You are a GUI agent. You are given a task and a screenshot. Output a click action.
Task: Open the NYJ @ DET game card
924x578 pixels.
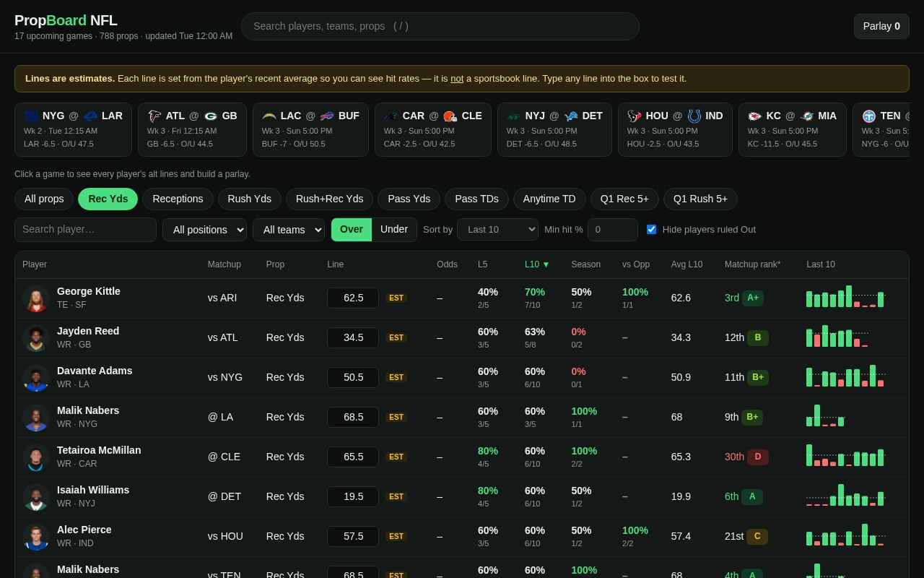click(x=554, y=129)
